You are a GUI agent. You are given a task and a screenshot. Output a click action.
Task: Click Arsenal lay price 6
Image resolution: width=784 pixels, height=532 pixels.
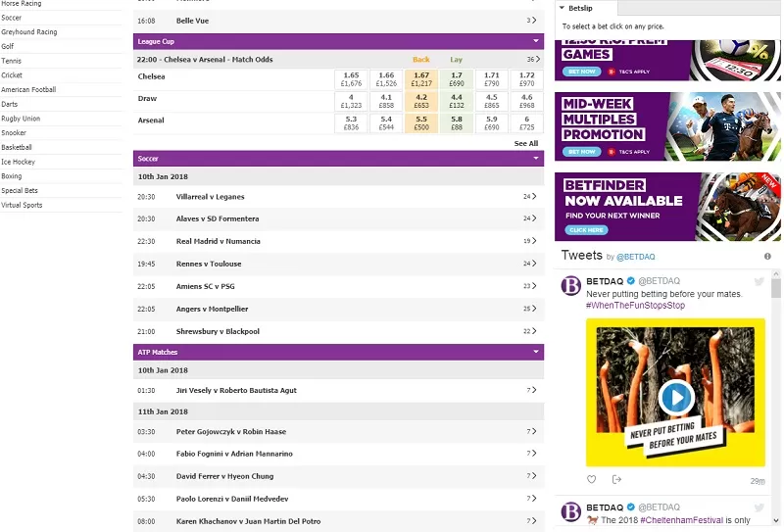click(527, 123)
